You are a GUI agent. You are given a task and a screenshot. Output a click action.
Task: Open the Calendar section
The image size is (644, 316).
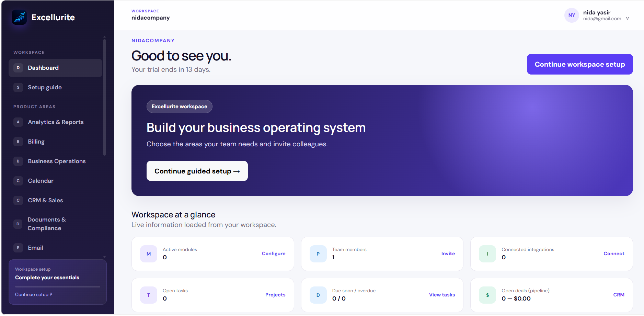(55, 181)
